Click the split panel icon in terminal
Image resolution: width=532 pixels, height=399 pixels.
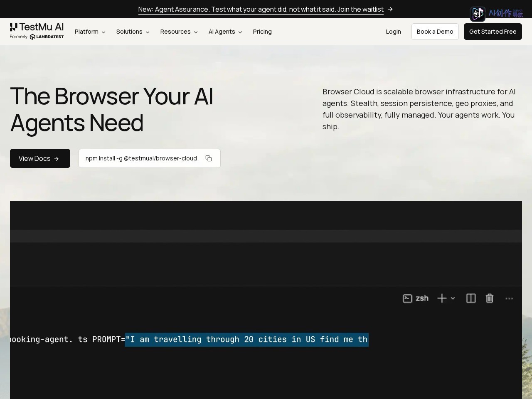(x=471, y=298)
